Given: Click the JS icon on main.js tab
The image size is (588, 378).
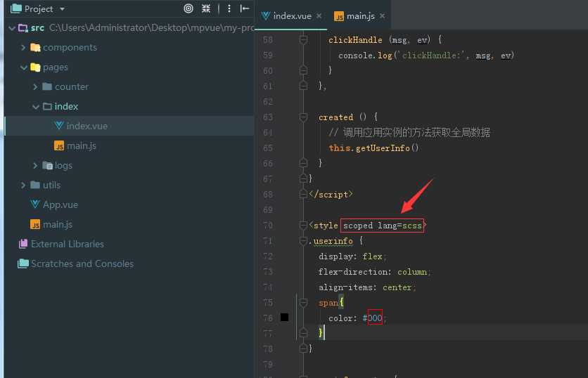Looking at the screenshot, I should tap(338, 16).
